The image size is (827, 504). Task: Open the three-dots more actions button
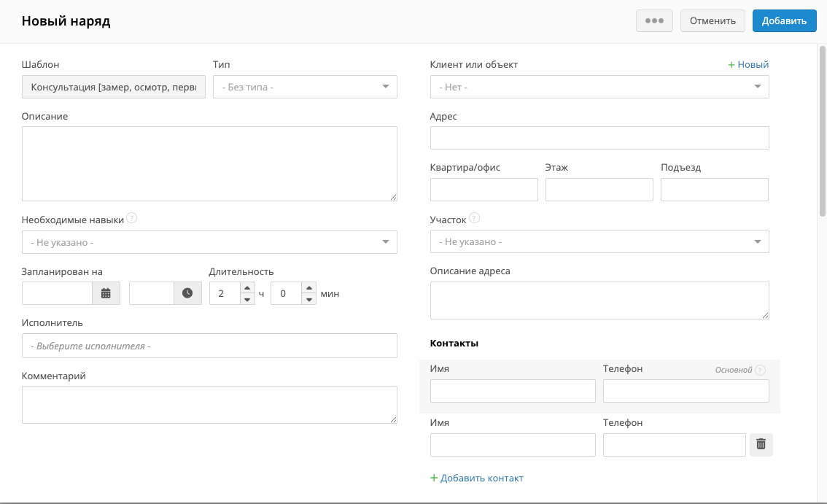[655, 20]
